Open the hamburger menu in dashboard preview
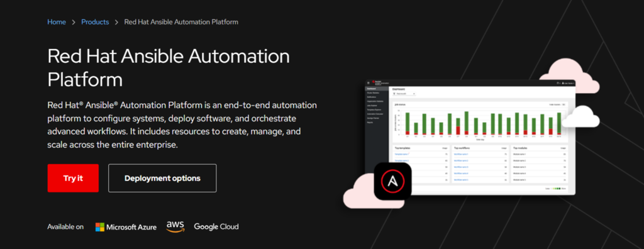Viewport: 644px width, 249px height. click(369, 83)
